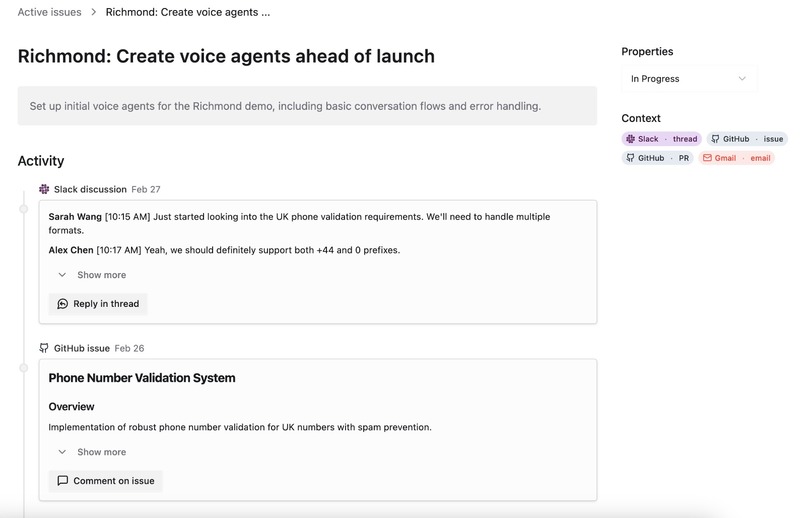Click the Slack discussion Show more chevron

(x=62, y=275)
